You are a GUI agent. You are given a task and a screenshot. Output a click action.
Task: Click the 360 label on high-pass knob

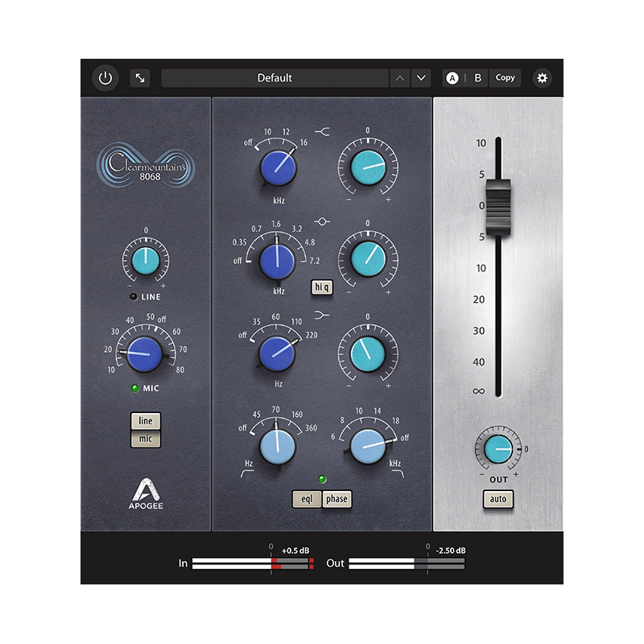pyautogui.click(x=311, y=428)
